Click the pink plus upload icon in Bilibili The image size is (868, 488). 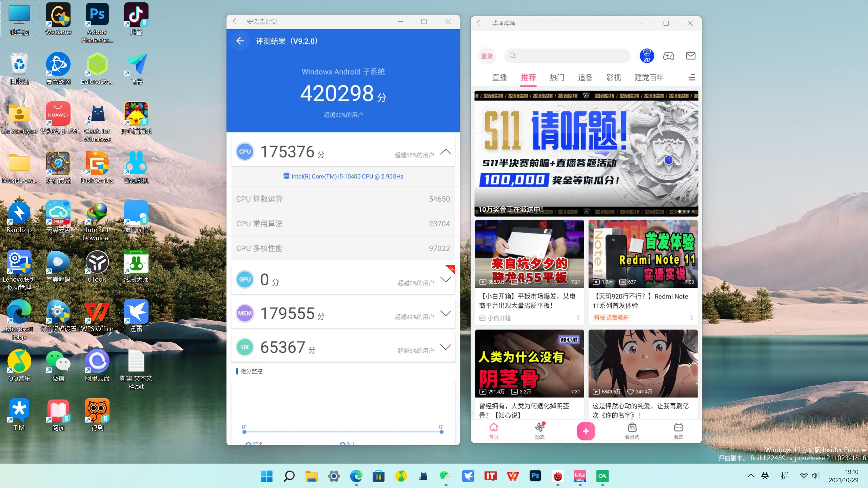pos(586,431)
